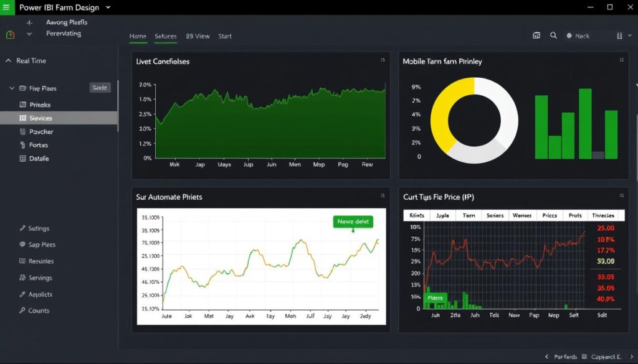Open the hamburger menu top-left
This screenshot has height=364, width=638.
(6, 7)
